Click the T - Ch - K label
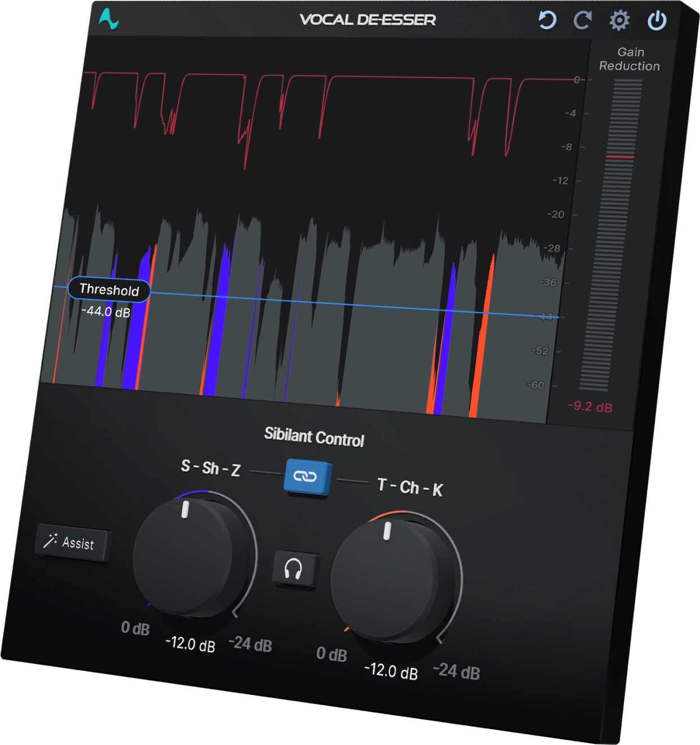 click(x=410, y=487)
